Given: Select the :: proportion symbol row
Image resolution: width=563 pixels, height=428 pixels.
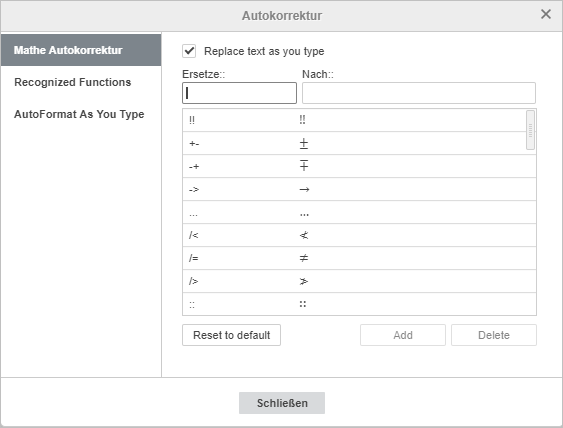Looking at the screenshot, I should click(x=359, y=304).
